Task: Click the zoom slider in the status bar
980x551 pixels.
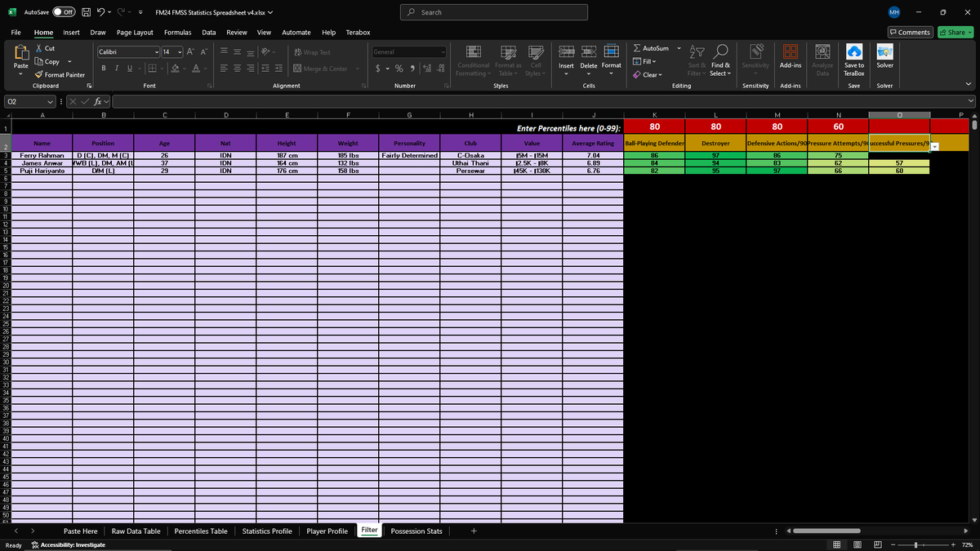Action: [922, 544]
